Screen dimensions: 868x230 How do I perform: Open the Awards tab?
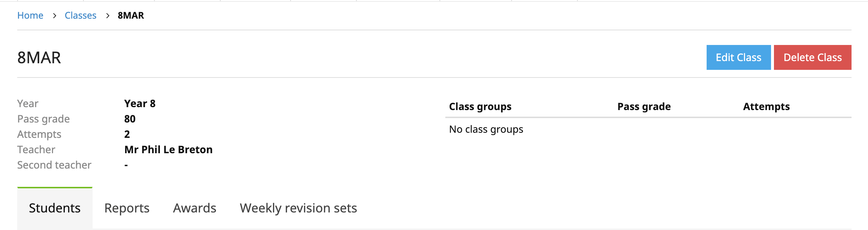(x=194, y=208)
